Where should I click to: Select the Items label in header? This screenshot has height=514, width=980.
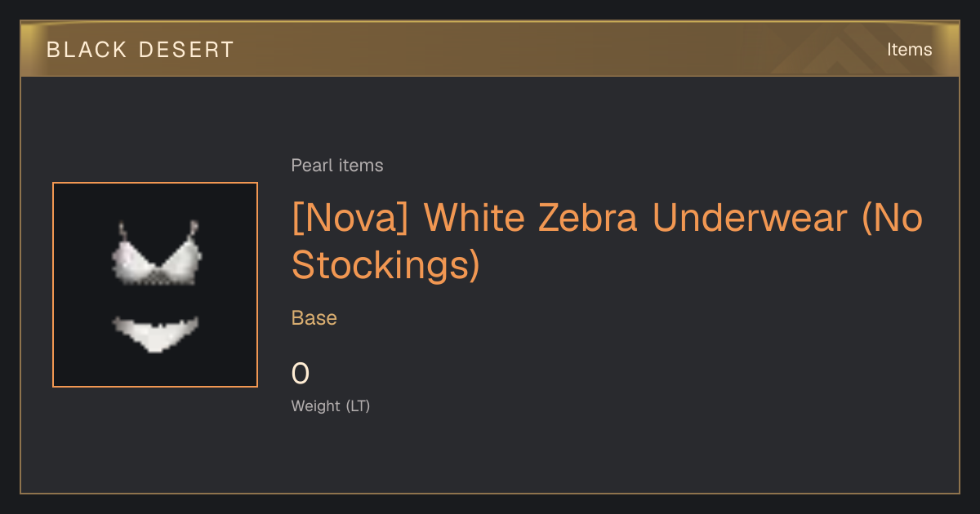[x=909, y=50]
